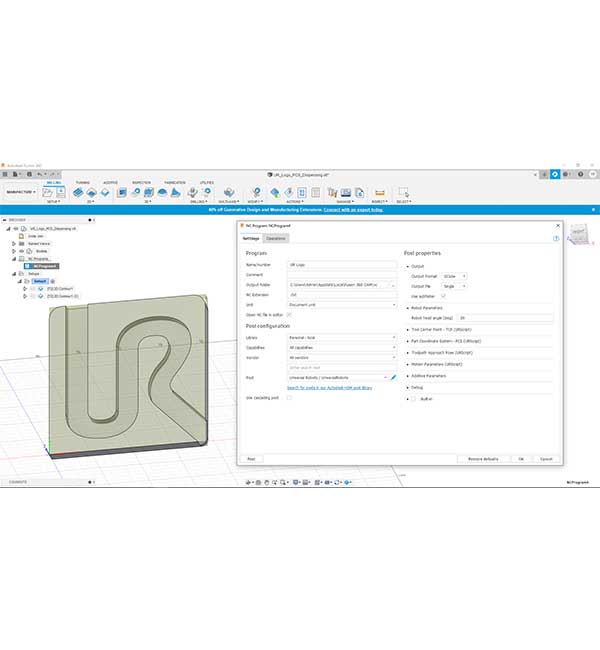Image resolution: width=600 pixels, height=650 pixels.
Task: Toggle the Use subfolder checkbox
Action: (443, 296)
